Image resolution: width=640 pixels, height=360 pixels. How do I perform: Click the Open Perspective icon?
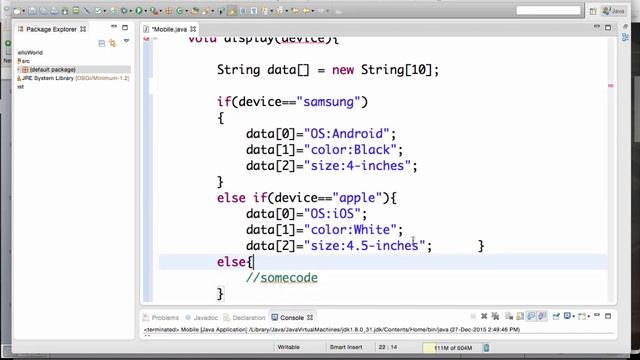click(x=593, y=11)
